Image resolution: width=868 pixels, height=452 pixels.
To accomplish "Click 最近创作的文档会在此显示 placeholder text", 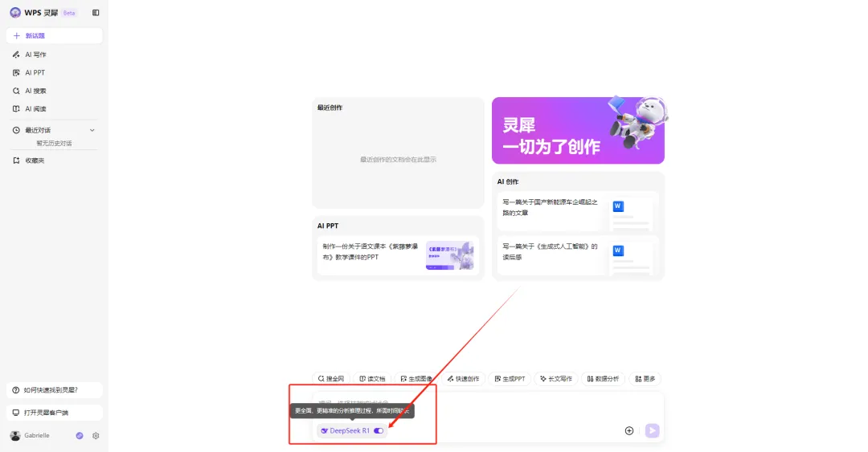I will 398,159.
